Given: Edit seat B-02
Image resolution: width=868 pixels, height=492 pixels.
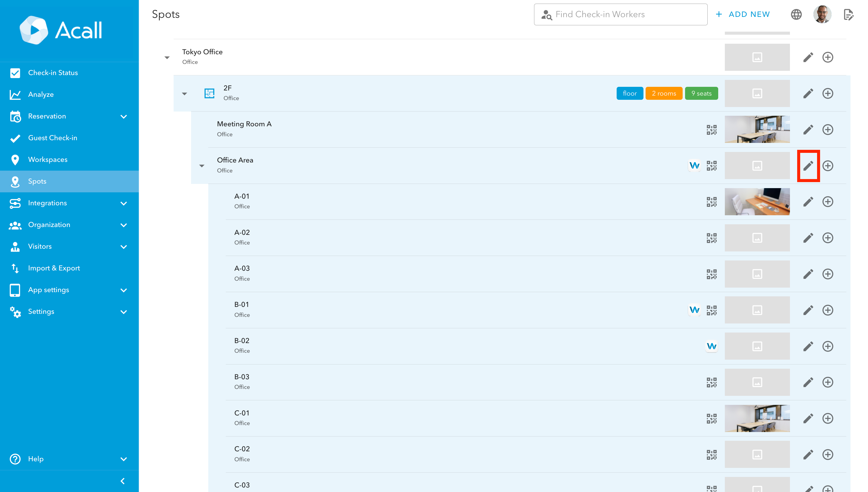Looking at the screenshot, I should click(x=808, y=346).
